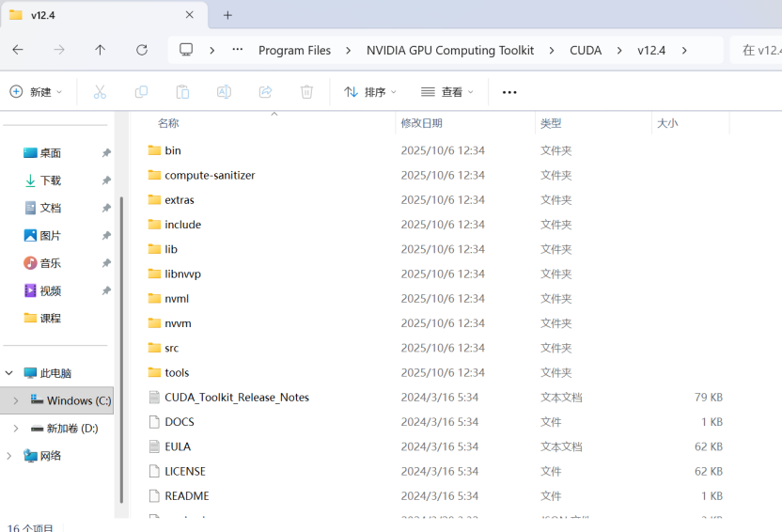This screenshot has width=782, height=532.
Task: Select the CUDA_Toolkit_Release_Notes file icon
Action: (x=154, y=398)
